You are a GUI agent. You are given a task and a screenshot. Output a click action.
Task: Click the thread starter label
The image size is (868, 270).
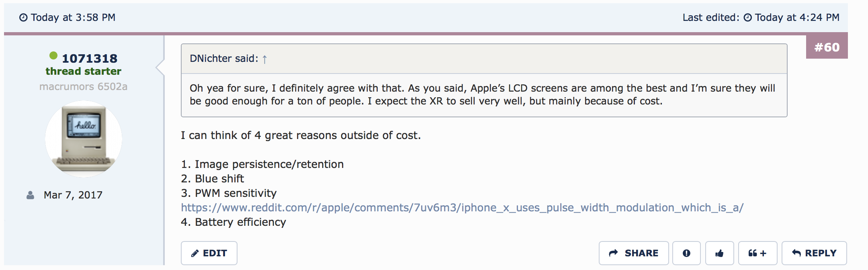pos(84,72)
